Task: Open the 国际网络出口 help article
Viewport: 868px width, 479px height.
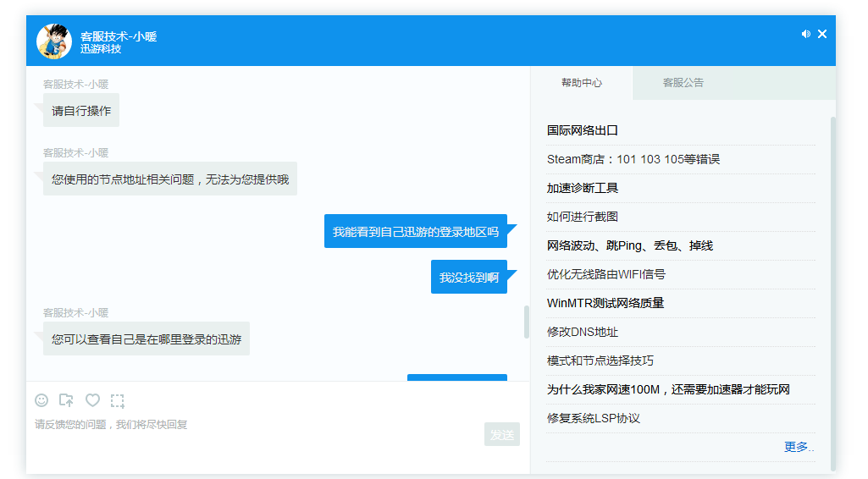Action: (583, 130)
